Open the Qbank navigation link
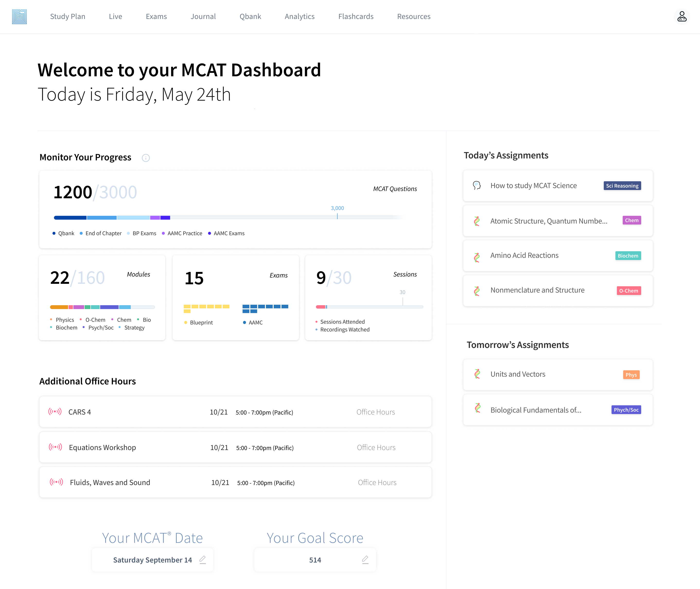 tap(250, 16)
